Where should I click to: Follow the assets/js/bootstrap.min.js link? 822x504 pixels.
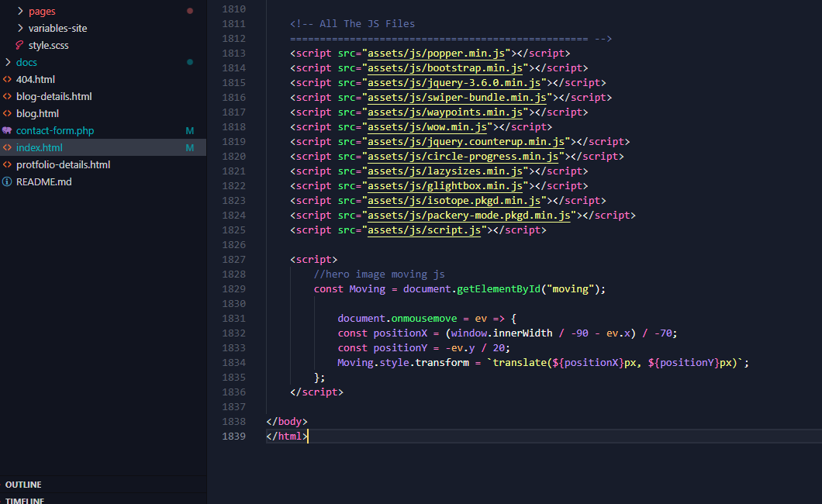[x=445, y=67]
